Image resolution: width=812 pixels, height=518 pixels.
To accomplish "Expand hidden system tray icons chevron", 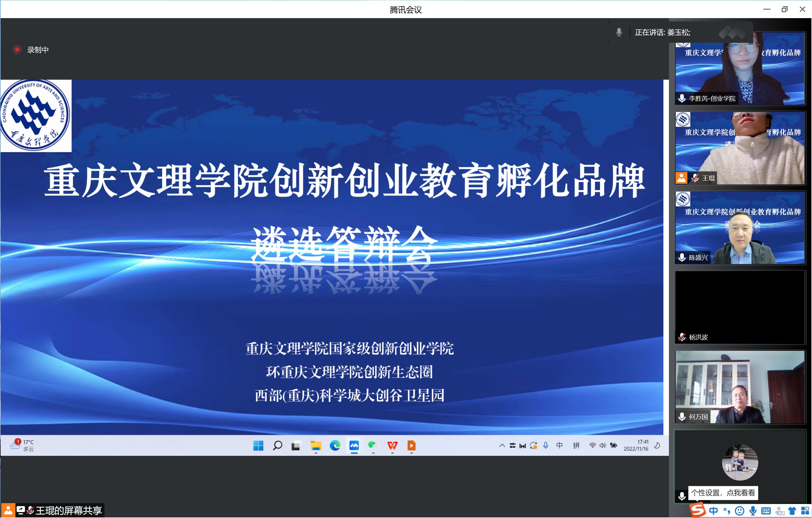I will pos(502,446).
